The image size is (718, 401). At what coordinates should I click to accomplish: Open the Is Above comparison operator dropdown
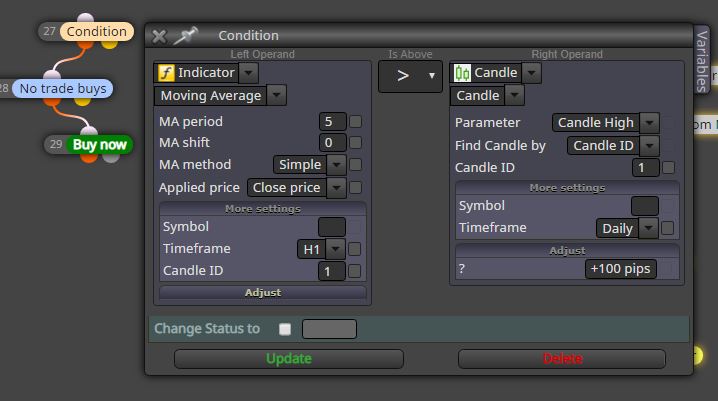[410, 76]
